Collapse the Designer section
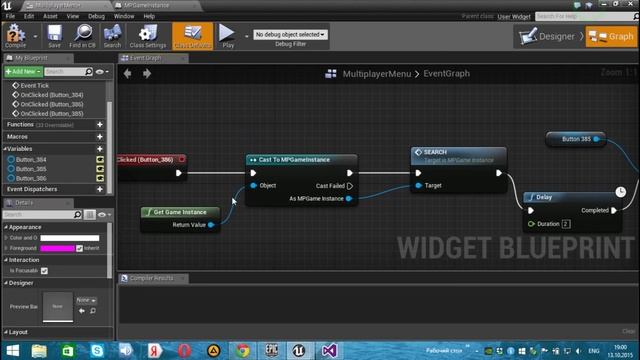Screen dimensions: 640x360 [x=6, y=283]
